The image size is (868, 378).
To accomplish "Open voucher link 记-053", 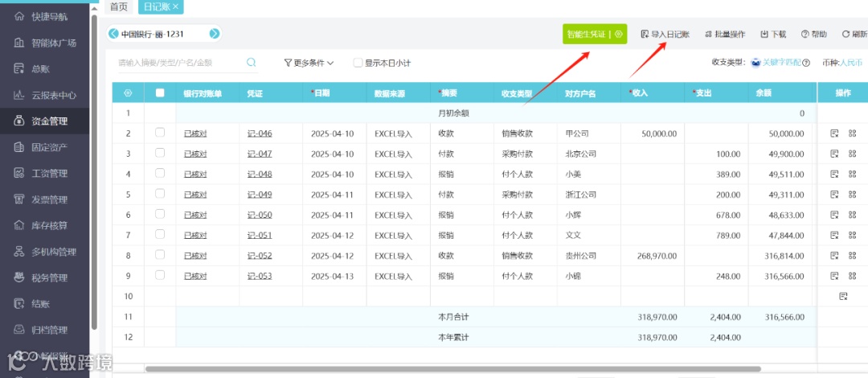I will tap(260, 276).
